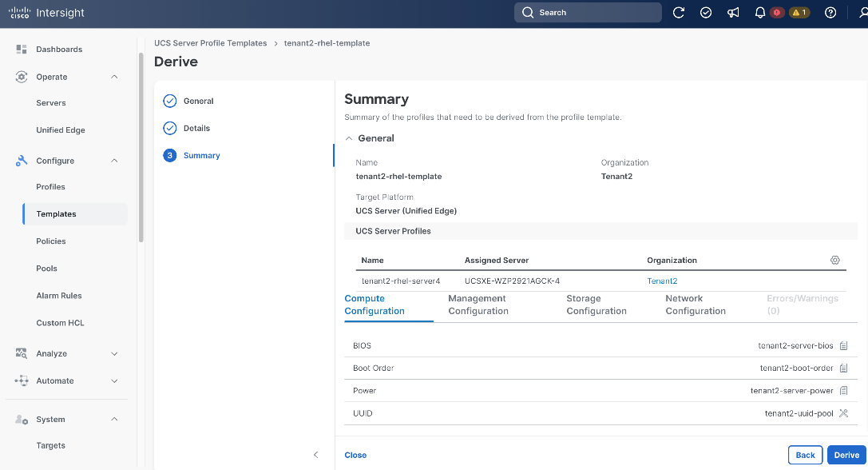
Task: Collapse the General section chevron
Action: point(349,138)
